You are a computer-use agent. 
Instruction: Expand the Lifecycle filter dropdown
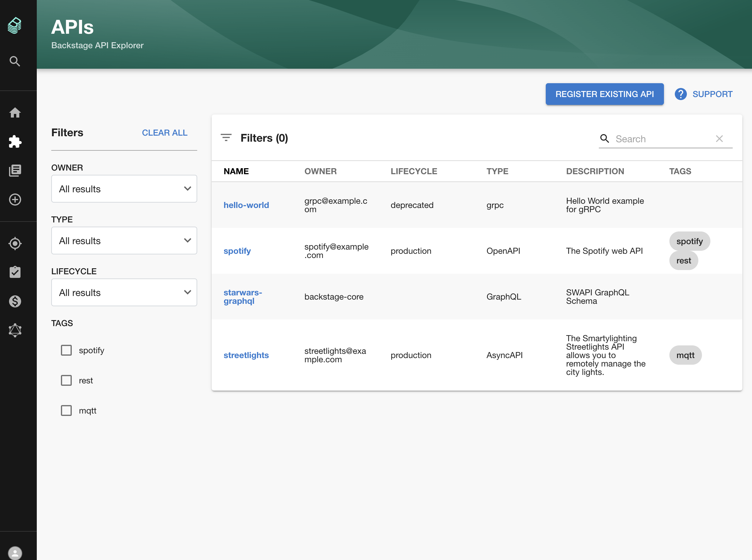pyautogui.click(x=124, y=293)
